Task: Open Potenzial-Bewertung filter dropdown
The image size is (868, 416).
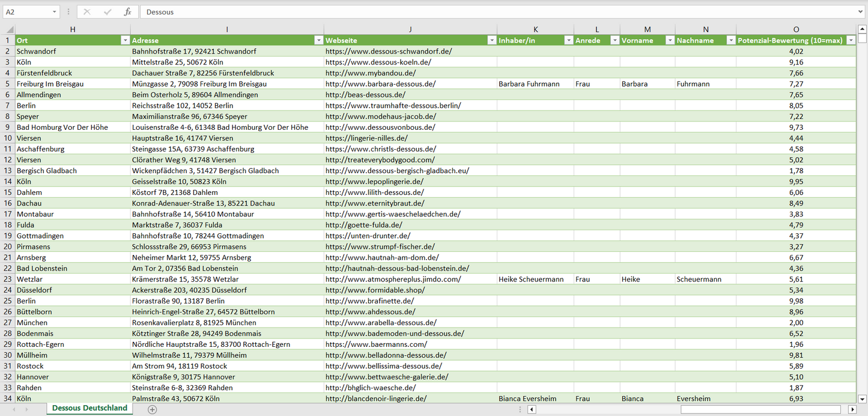Action: 851,40
